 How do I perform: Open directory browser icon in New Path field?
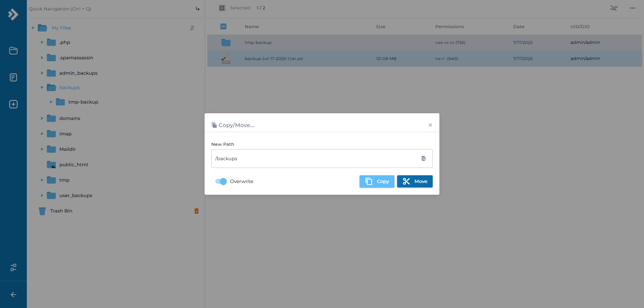click(x=423, y=158)
